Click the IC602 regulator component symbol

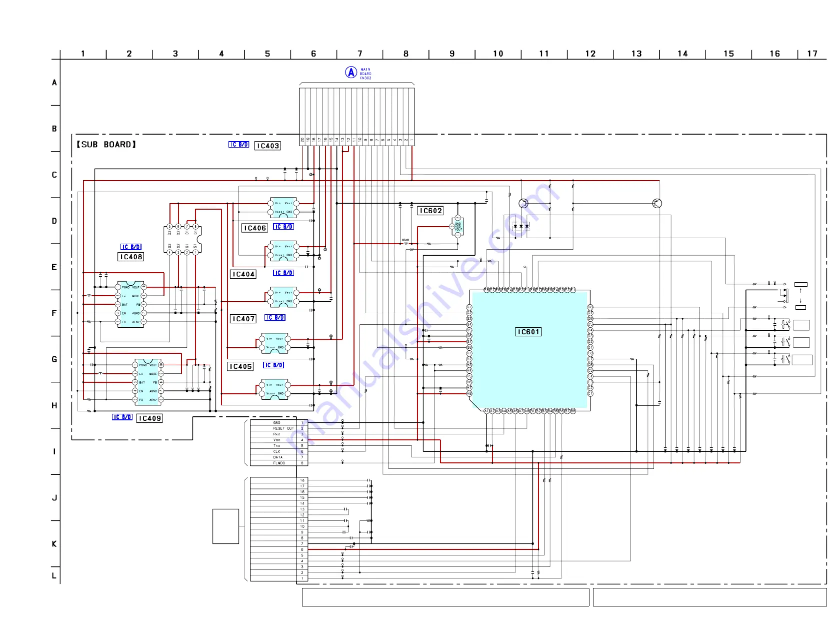457,226
